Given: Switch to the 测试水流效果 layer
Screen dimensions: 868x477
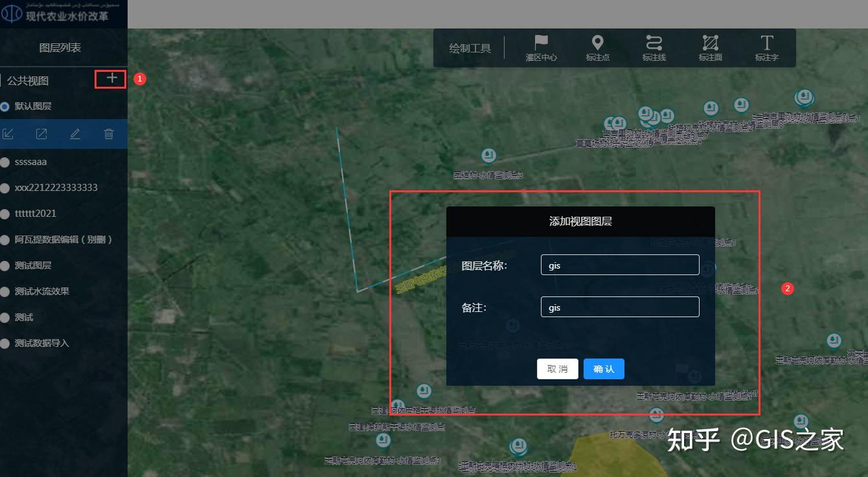Looking at the screenshot, I should [5, 291].
